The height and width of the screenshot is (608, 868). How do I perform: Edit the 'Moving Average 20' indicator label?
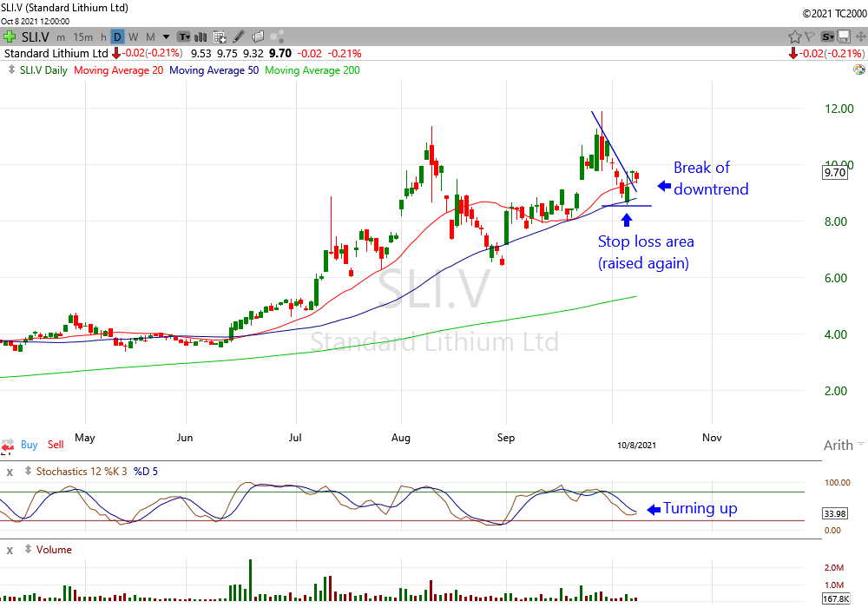(x=118, y=70)
